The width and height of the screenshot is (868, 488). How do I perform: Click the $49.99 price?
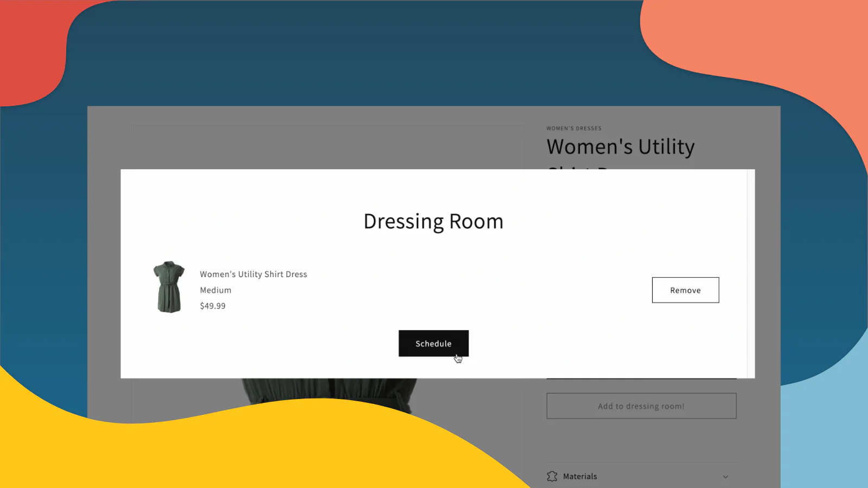tap(213, 306)
